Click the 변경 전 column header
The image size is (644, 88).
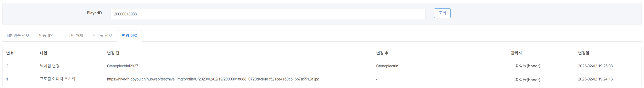(113, 53)
